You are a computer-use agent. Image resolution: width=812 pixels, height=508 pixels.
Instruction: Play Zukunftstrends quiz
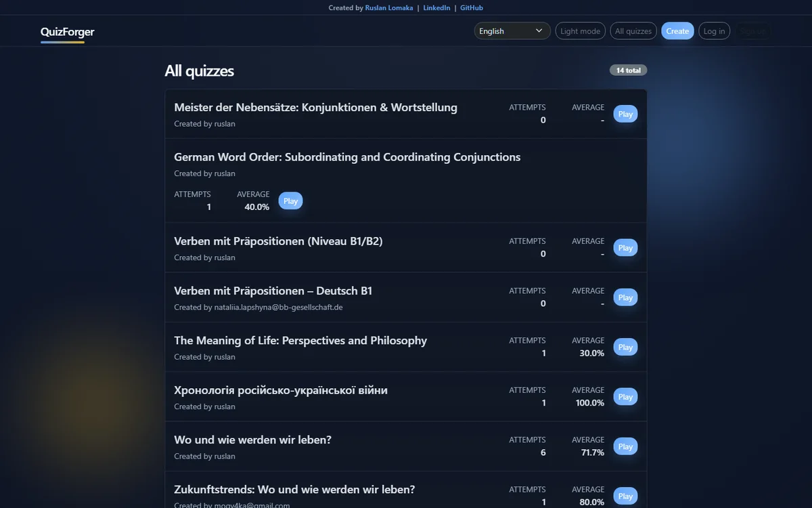pos(625,496)
